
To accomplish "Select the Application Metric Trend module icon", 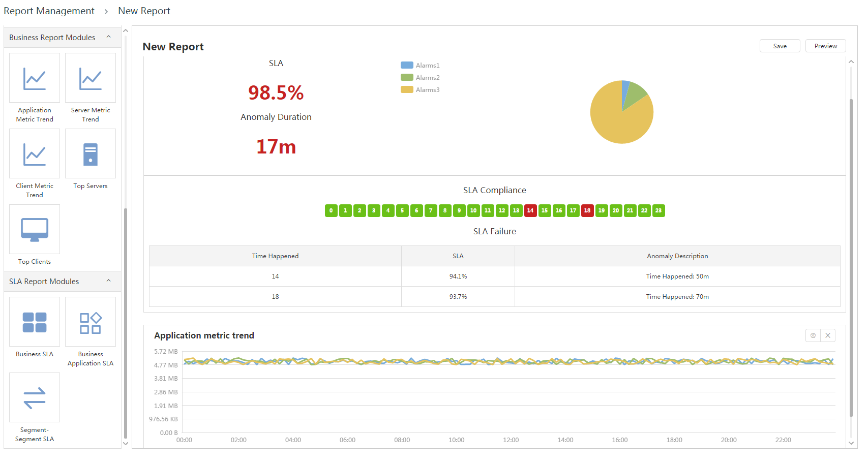I will 35,78.
